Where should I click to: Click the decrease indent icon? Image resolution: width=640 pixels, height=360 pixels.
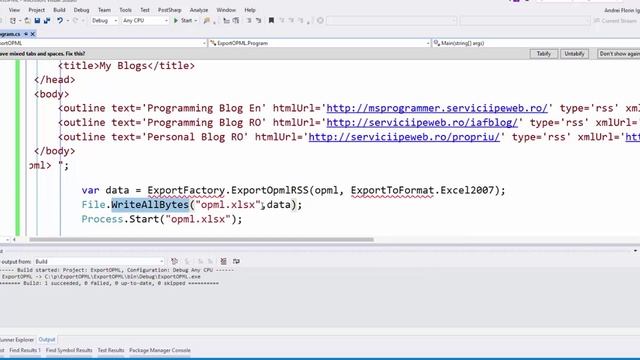[227, 20]
